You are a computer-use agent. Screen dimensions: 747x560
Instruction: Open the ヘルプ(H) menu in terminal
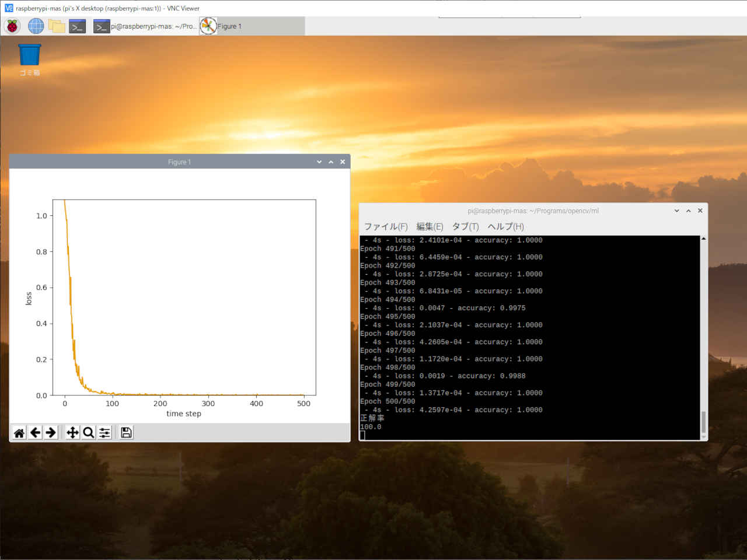pyautogui.click(x=505, y=226)
